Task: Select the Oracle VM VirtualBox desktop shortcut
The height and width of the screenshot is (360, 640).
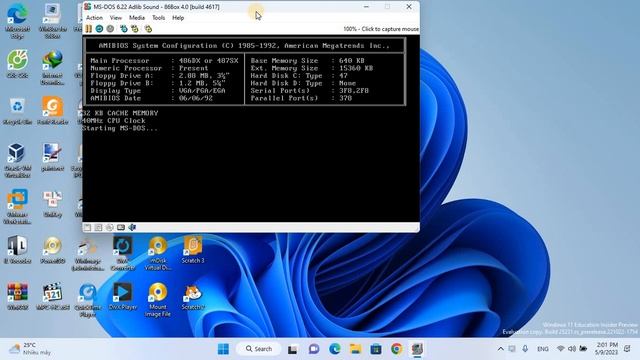Action: pyautogui.click(x=17, y=160)
